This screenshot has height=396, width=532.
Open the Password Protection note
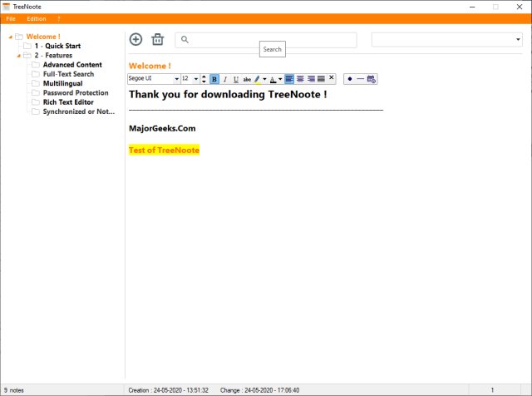(76, 92)
